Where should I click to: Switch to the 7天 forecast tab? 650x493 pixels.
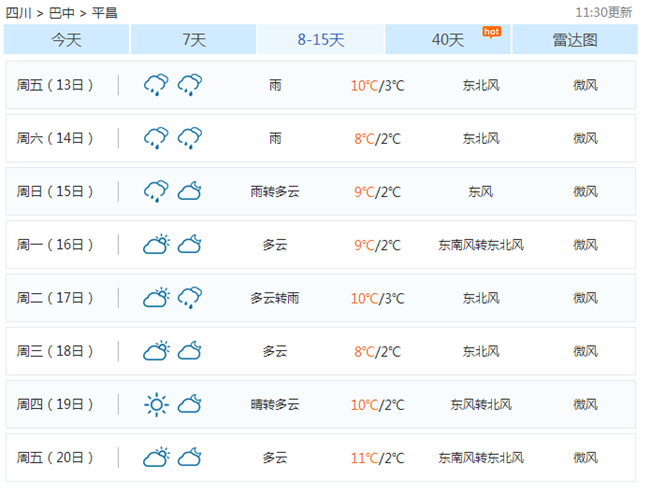point(194,39)
